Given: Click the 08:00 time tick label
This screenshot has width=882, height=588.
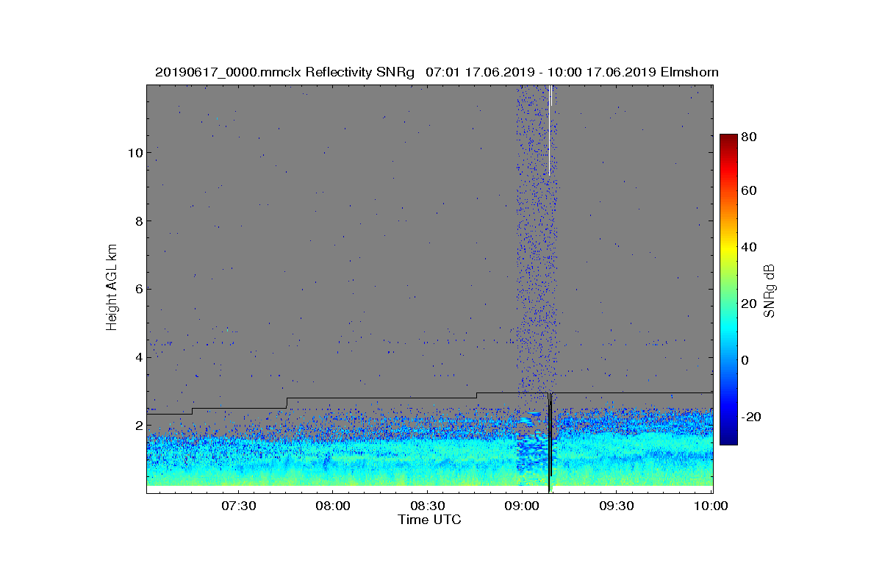Looking at the screenshot, I should click(x=333, y=506).
